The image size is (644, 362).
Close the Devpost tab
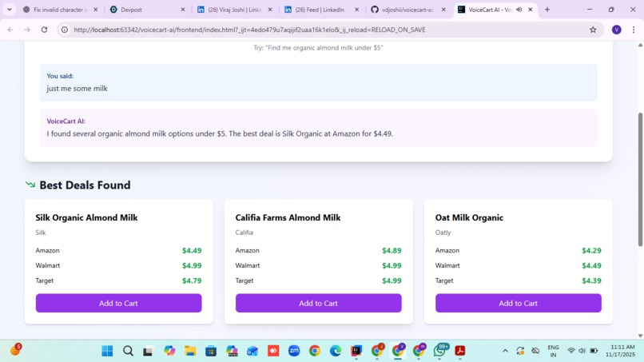click(183, 10)
